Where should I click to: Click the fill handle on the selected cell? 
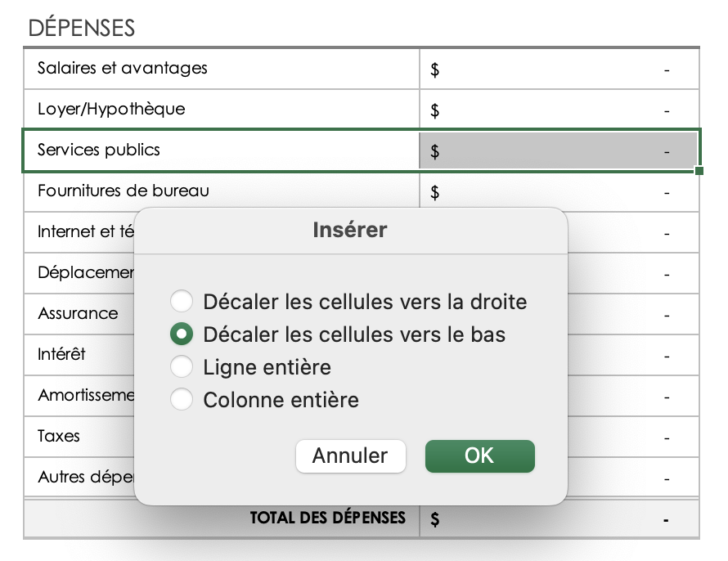pyautogui.click(x=699, y=168)
